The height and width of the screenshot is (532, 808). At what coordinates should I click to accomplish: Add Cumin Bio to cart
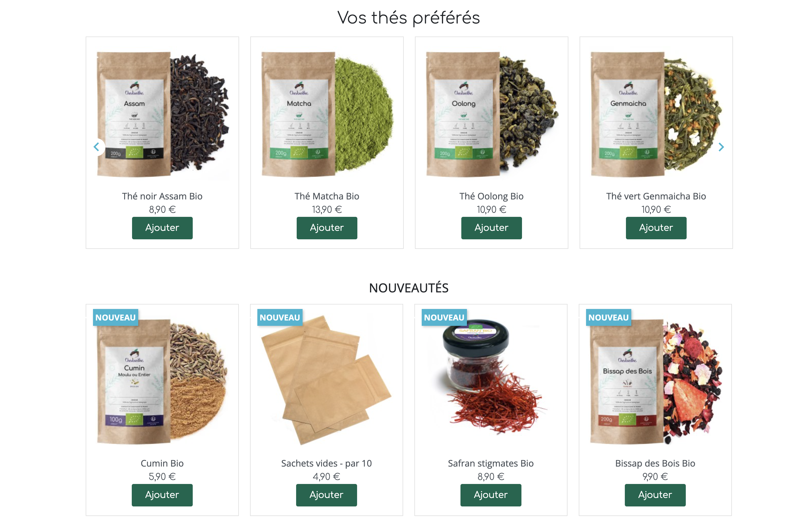point(162,495)
